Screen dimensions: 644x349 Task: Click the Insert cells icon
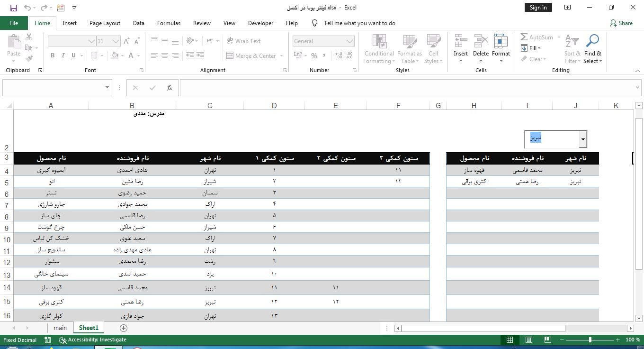(x=460, y=43)
